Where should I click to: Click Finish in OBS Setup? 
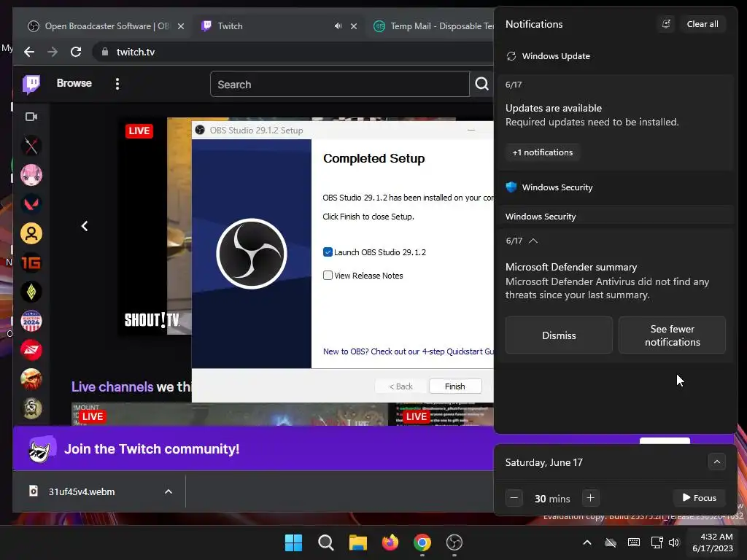click(x=455, y=386)
